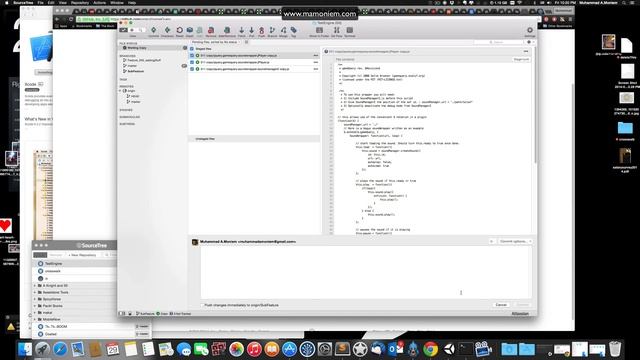The height and width of the screenshot is (360, 640).
Task: Enable Push changes immediately to origin/SubFeature
Action: pyautogui.click(x=202, y=305)
